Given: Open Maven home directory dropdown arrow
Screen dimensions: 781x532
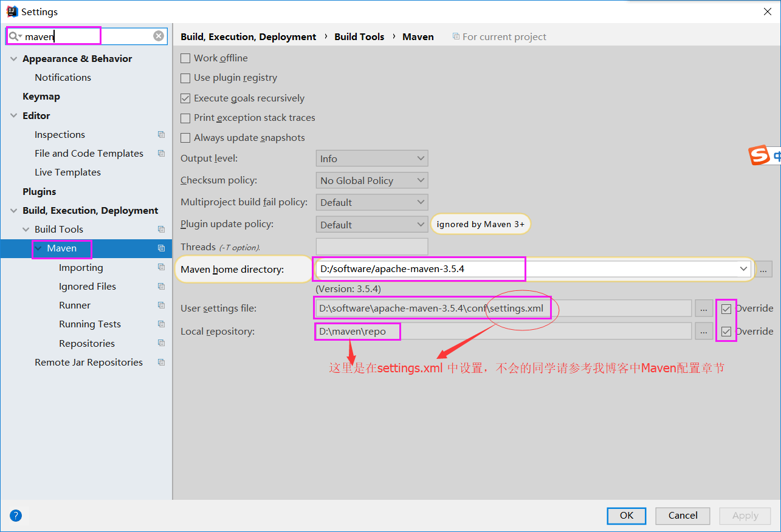Looking at the screenshot, I should coord(743,268).
